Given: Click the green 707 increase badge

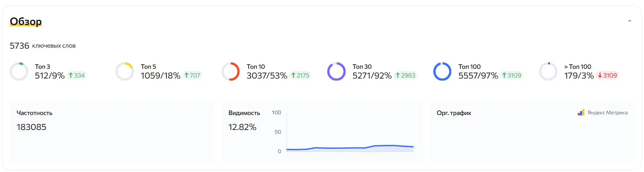Looking at the screenshot, I should [x=192, y=75].
